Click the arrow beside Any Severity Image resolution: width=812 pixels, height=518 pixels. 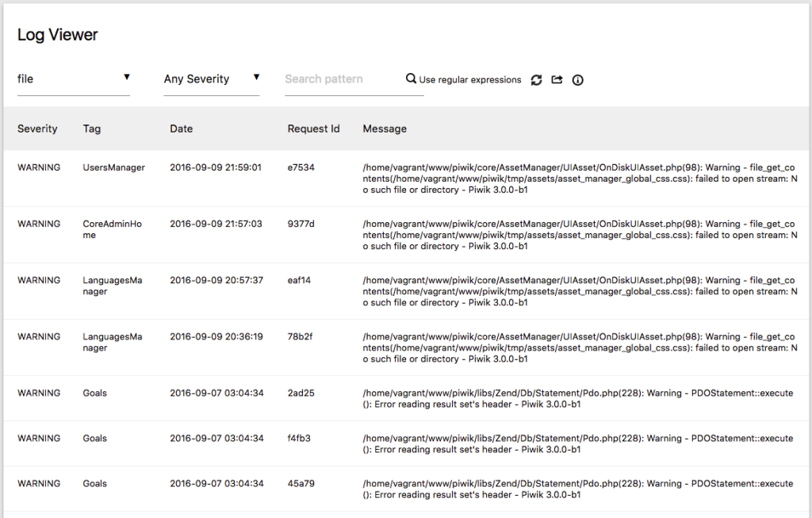256,77
